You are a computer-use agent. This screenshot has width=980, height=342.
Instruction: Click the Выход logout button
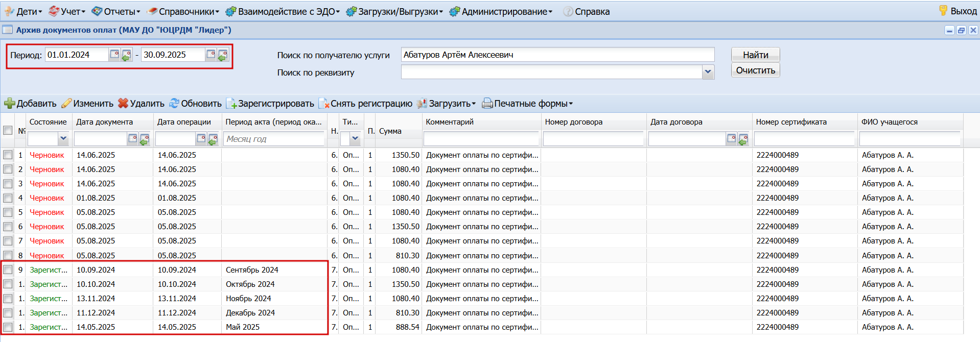pos(958,11)
